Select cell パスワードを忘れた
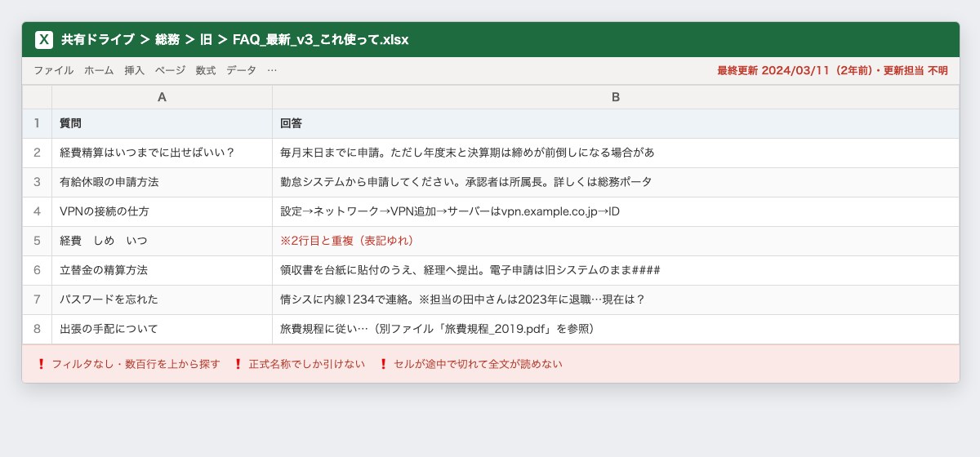 click(x=162, y=299)
